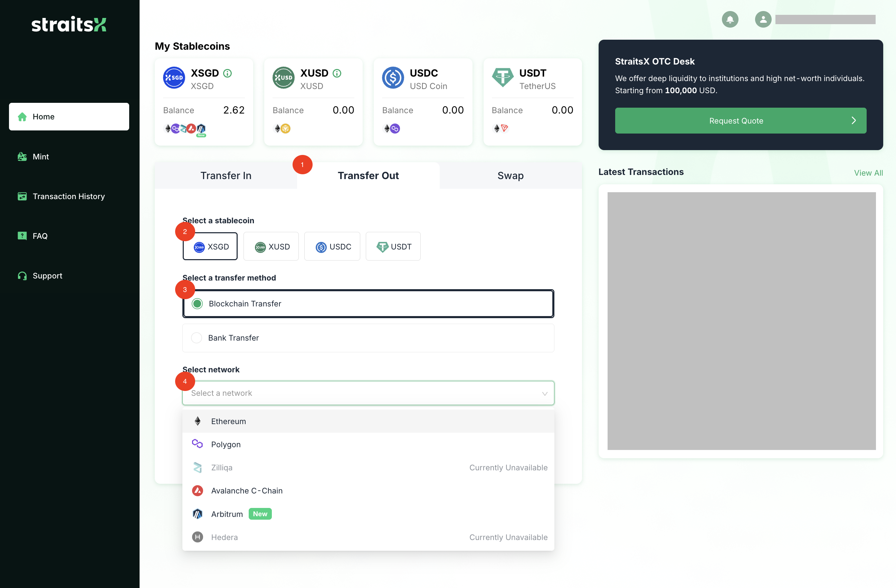Open View All transactions link
The image size is (896, 588).
pos(868,173)
